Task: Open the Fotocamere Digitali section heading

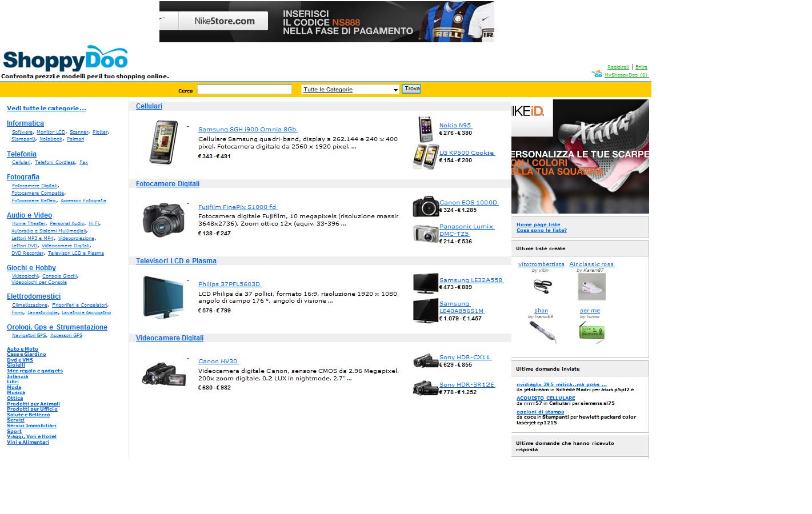Action: (x=167, y=184)
